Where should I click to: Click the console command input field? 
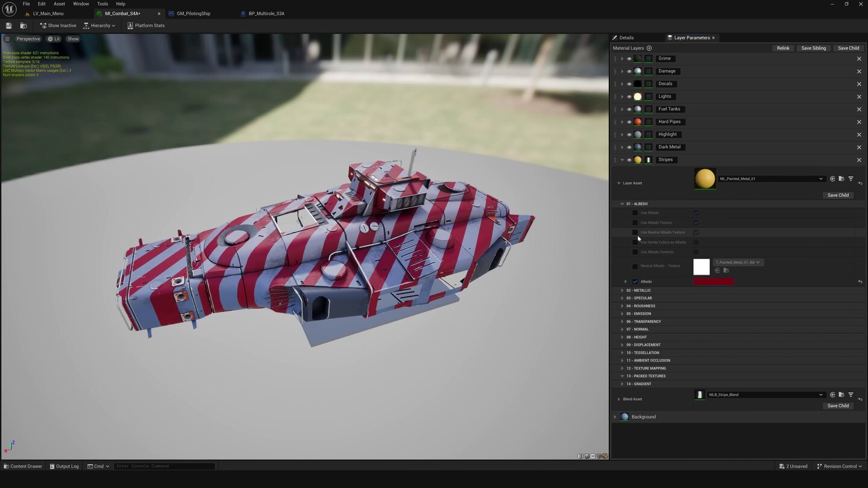165,466
